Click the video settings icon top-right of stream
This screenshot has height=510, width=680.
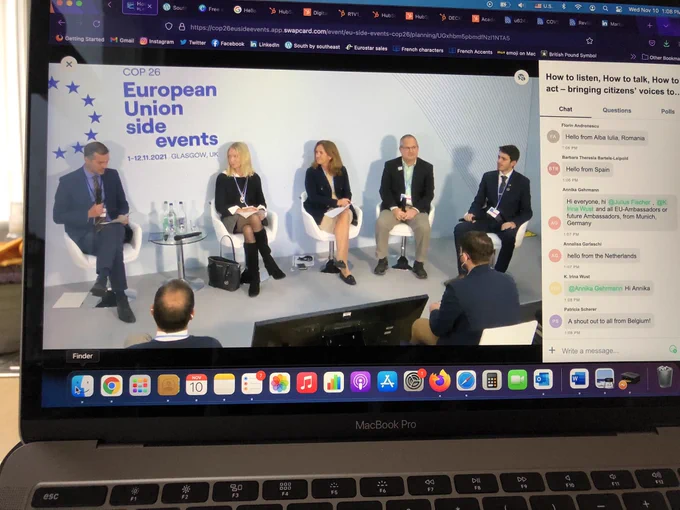click(x=521, y=77)
